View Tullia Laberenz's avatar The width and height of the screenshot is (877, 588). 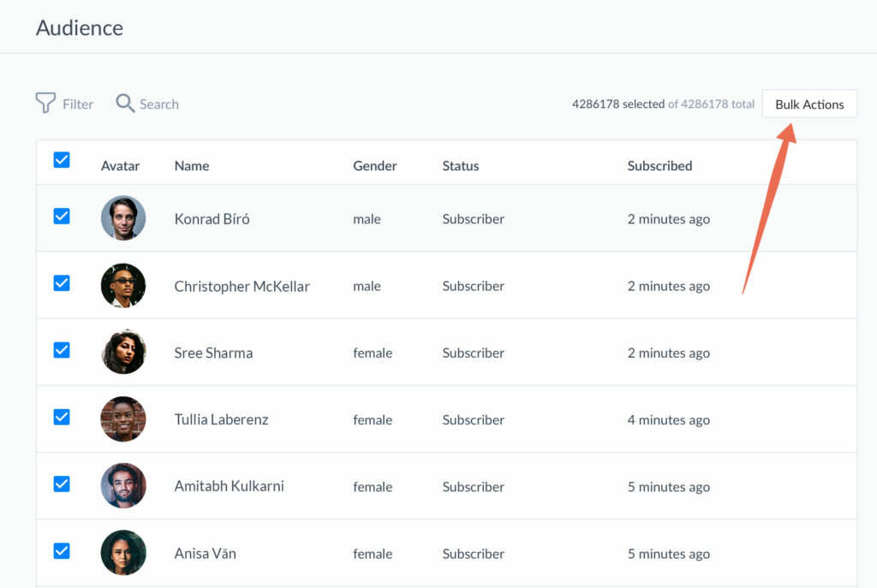coord(123,419)
